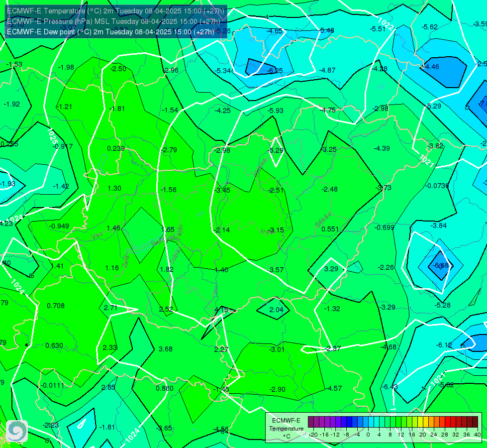The width and height of the screenshot is (487, 448).
Task: Click the 0.239 dew point value
Action: 116,149
